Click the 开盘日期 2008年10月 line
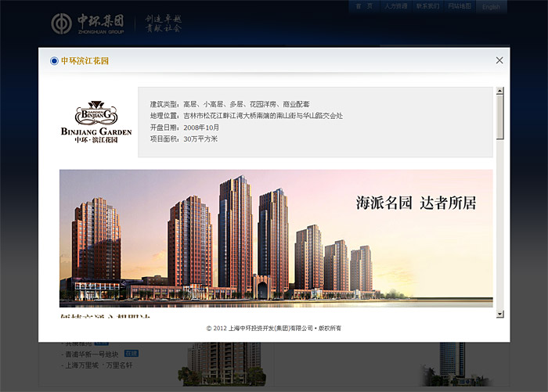Image resolution: width=548 pixels, height=392 pixels. [x=185, y=128]
